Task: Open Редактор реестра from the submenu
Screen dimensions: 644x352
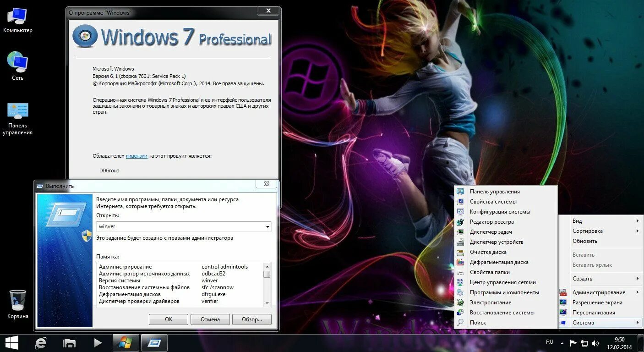Action: (x=506, y=222)
